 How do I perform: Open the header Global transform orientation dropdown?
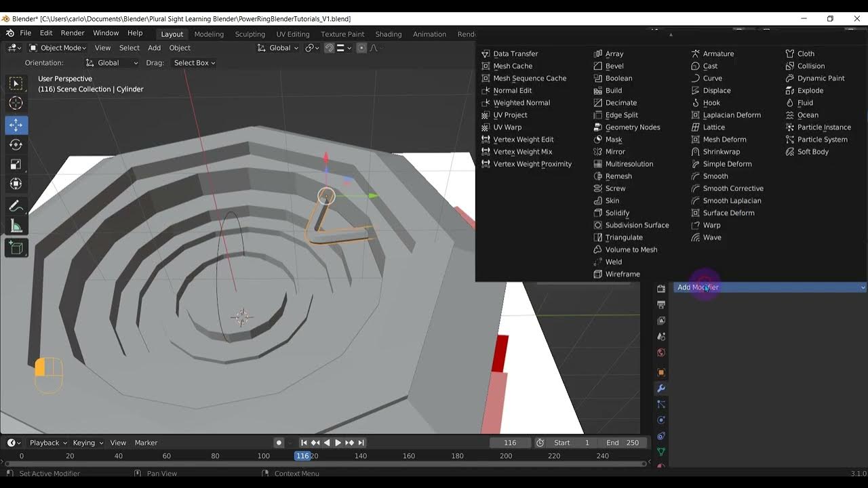[x=279, y=48]
